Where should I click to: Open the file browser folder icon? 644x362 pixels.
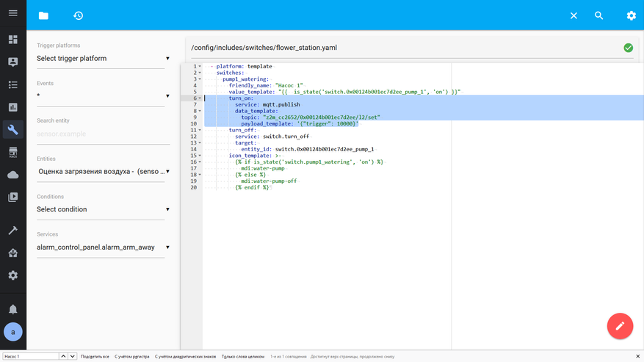43,15
